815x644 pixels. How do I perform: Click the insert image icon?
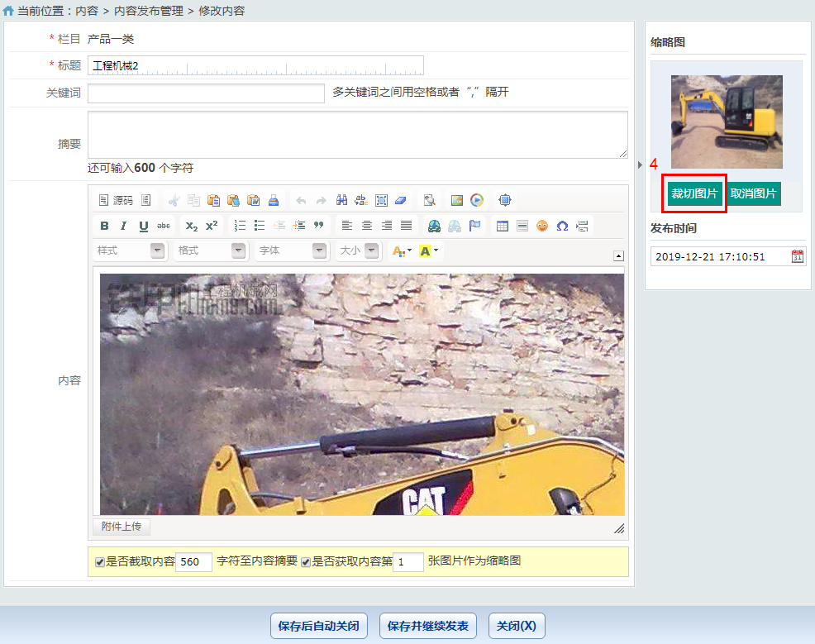tap(457, 200)
